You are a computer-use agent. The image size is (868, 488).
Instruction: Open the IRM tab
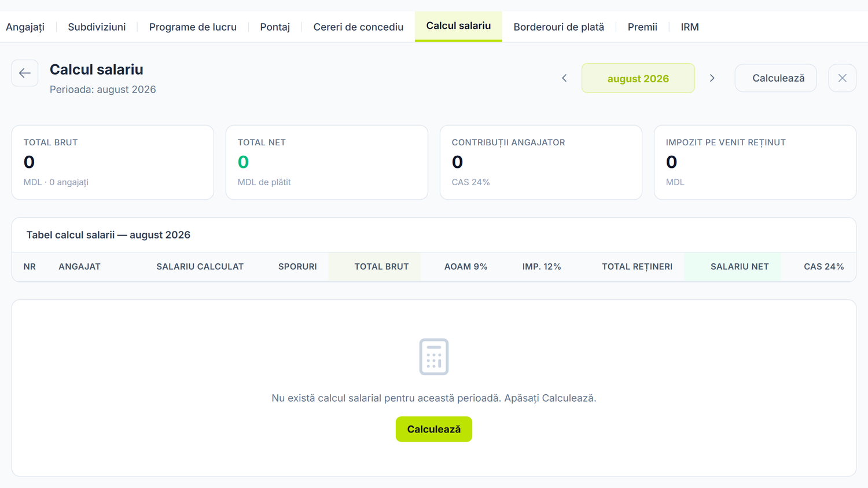690,27
